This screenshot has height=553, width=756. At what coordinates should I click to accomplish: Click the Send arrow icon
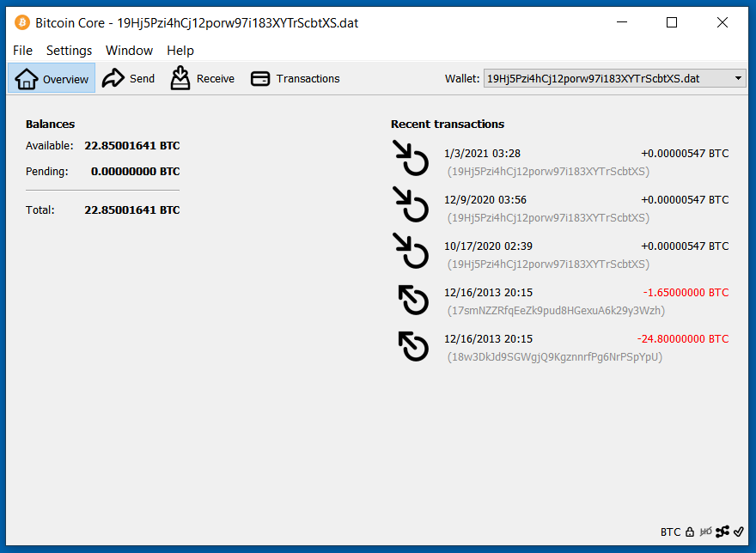[x=113, y=78]
